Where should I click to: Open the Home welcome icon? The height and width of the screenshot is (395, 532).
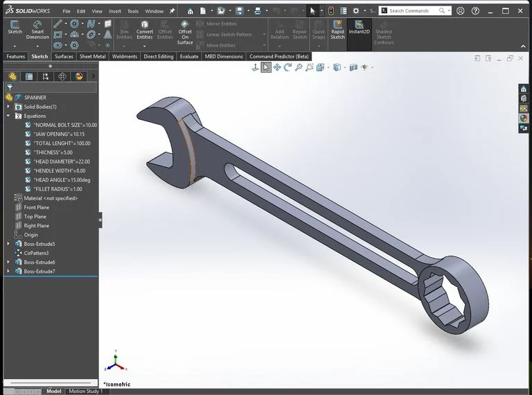click(190, 11)
